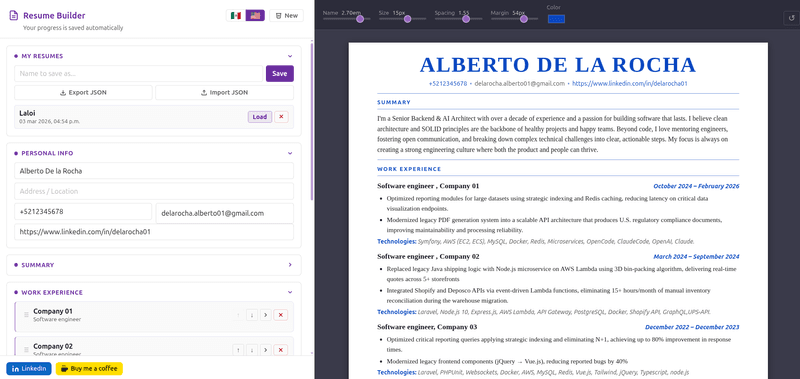Expand the Summary section chevron

290,265
